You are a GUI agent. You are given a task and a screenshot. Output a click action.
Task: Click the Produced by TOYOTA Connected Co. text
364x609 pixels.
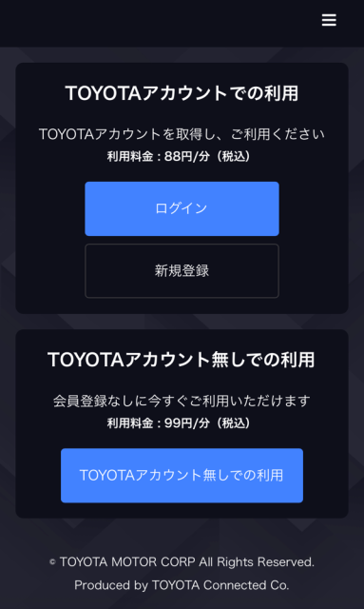click(182, 585)
